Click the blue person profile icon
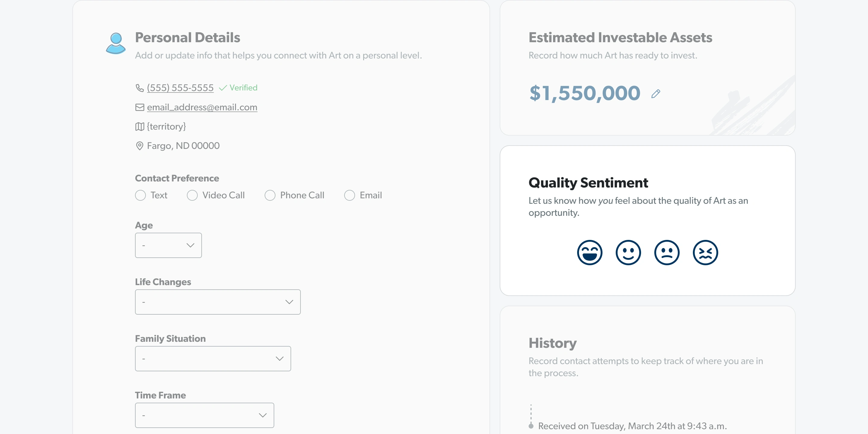The image size is (868, 434). (115, 43)
